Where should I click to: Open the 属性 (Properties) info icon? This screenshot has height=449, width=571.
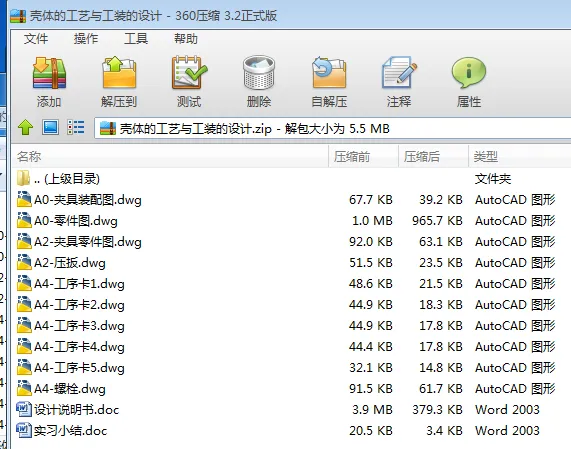point(469,73)
